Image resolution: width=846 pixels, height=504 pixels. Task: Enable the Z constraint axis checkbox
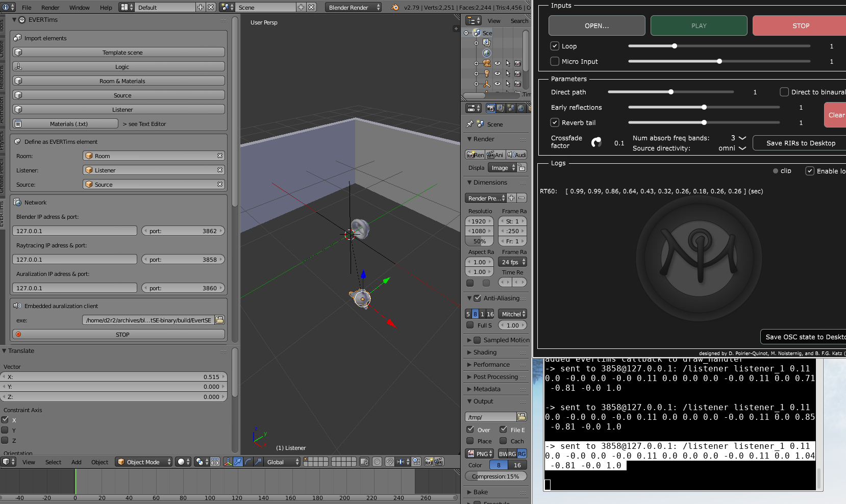point(5,440)
